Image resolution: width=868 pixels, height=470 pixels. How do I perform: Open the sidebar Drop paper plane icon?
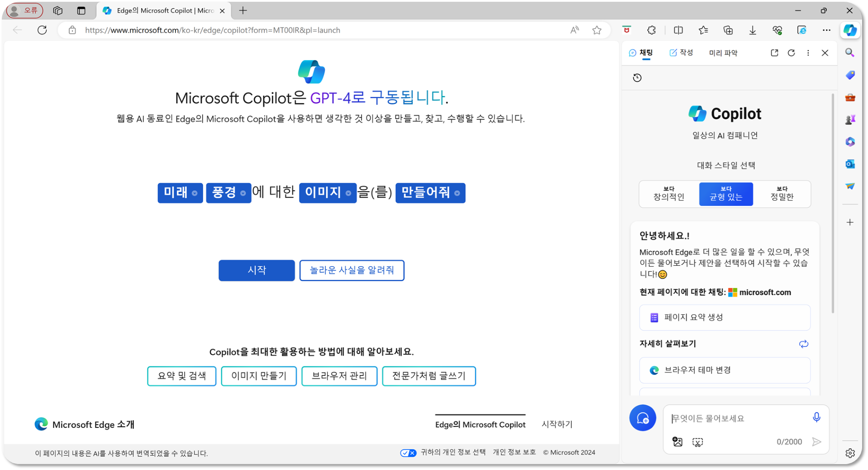tap(850, 186)
